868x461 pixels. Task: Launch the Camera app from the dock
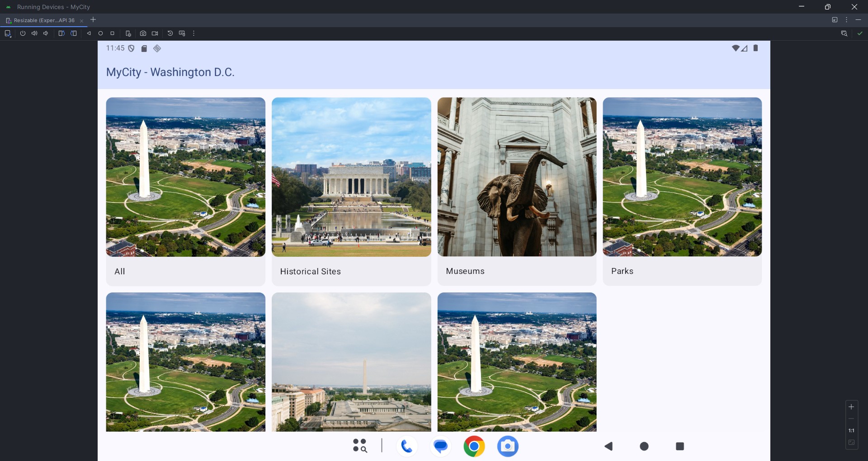click(508, 446)
